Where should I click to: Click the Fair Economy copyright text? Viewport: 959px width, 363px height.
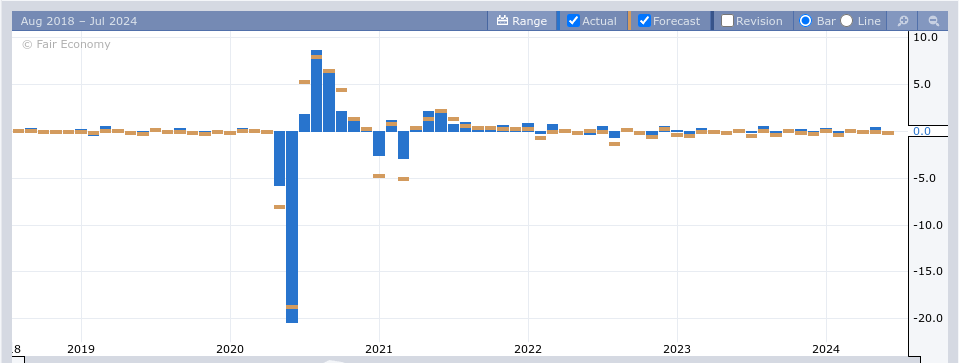coord(66,44)
